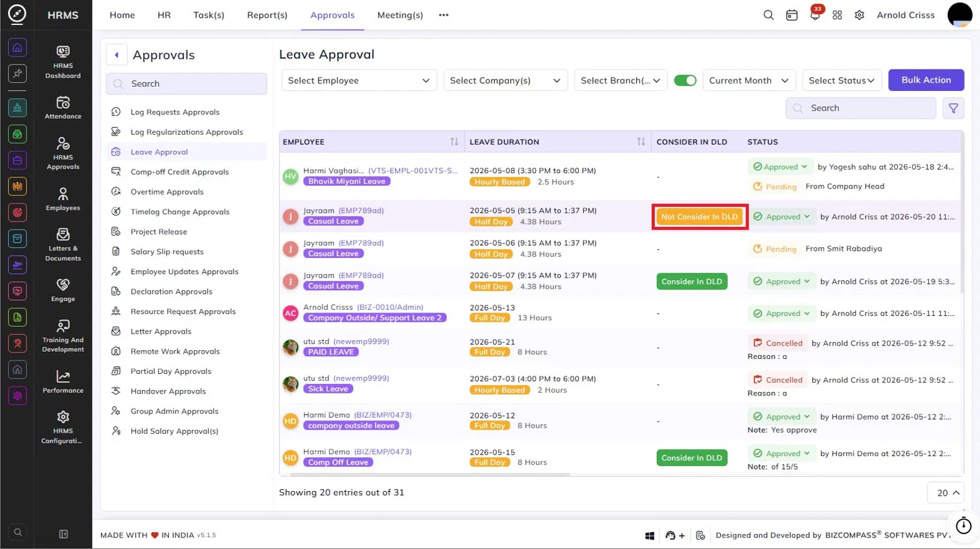
Task: Click the filter funnel icon
Action: coord(954,108)
